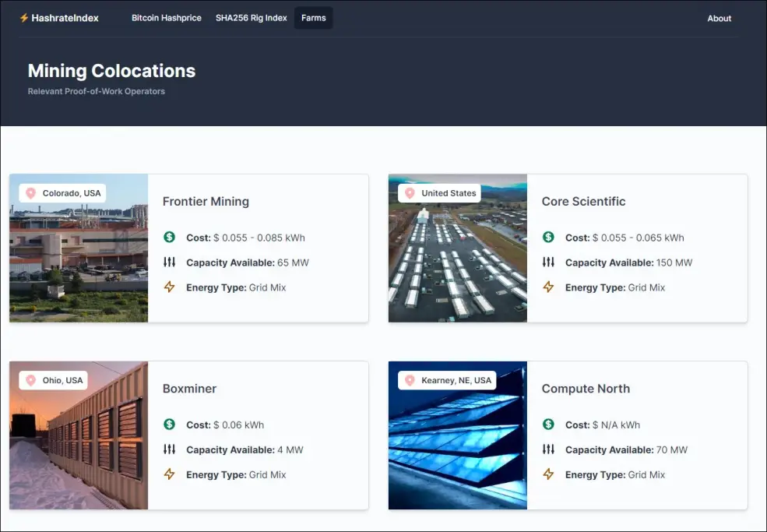Go to the HashrateIndex home link
Viewport: 767px width, 532px height.
(59, 18)
